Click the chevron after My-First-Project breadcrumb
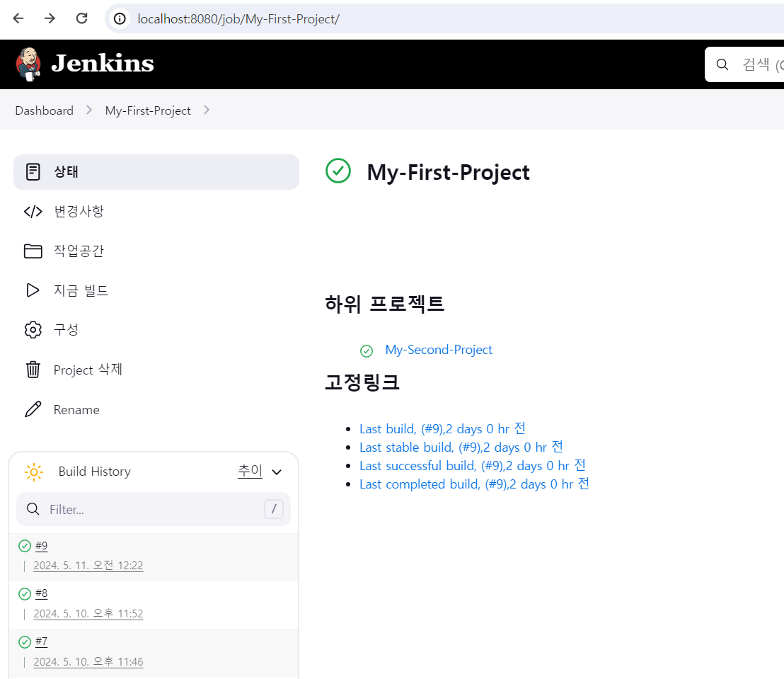This screenshot has height=679, width=784. tap(207, 110)
